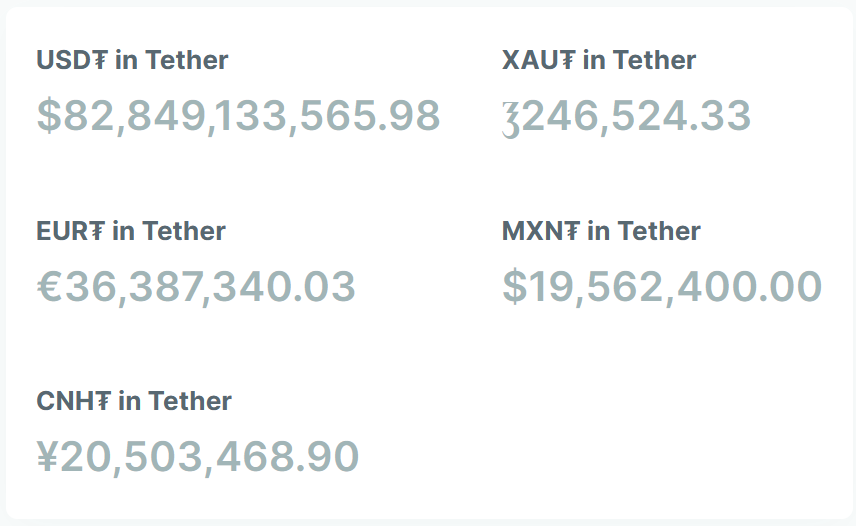
Task: Select the "XAU₮ in Tether" heading
Action: [599, 61]
